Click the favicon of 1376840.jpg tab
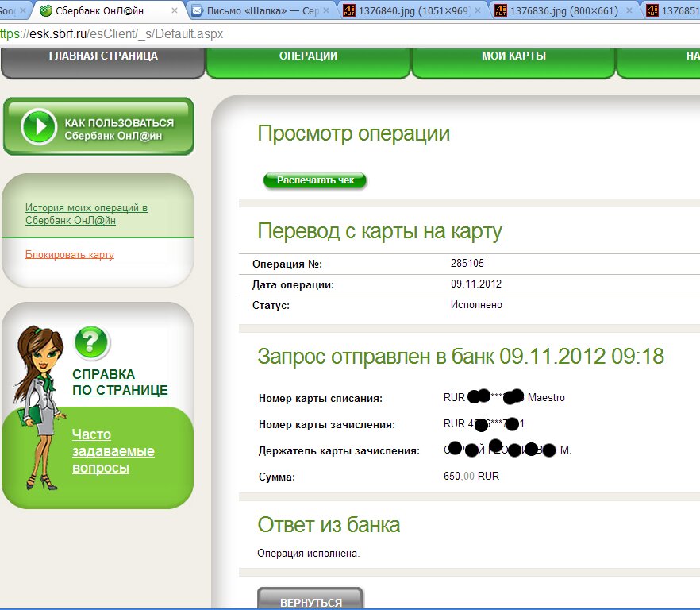 [x=349, y=10]
